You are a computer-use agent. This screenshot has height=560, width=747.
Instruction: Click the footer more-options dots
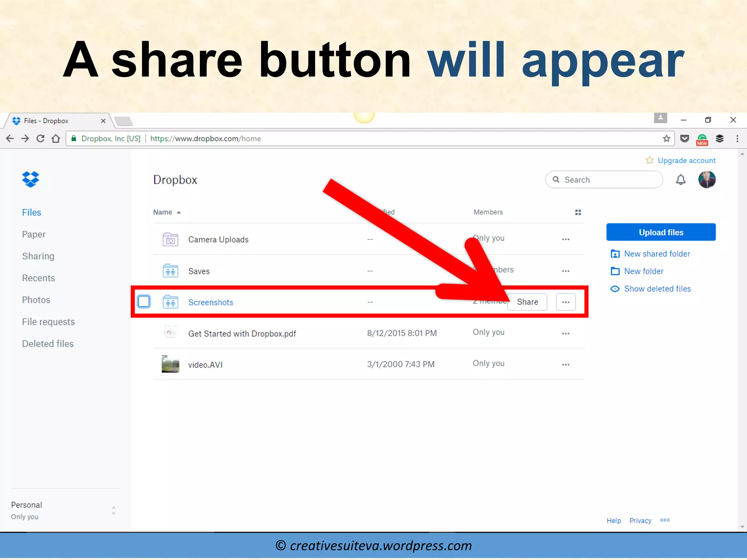click(x=665, y=520)
